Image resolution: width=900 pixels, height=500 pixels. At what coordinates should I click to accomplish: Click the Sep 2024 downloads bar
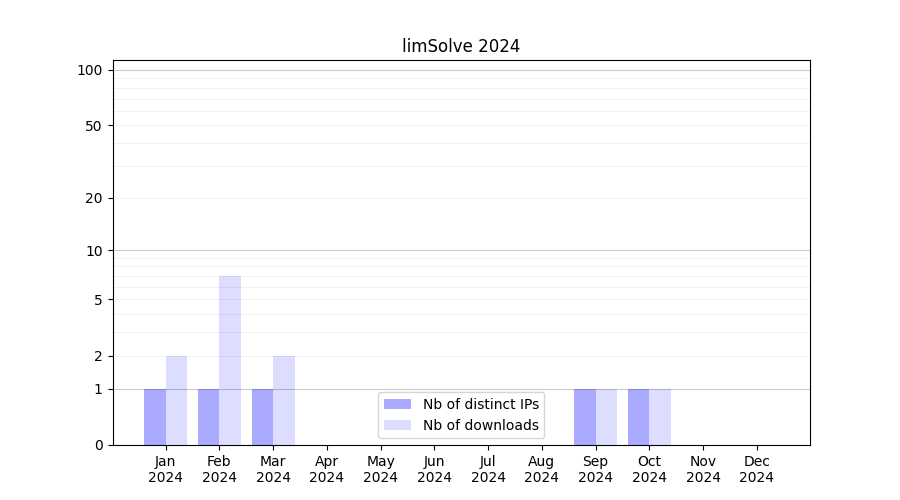pos(606,417)
